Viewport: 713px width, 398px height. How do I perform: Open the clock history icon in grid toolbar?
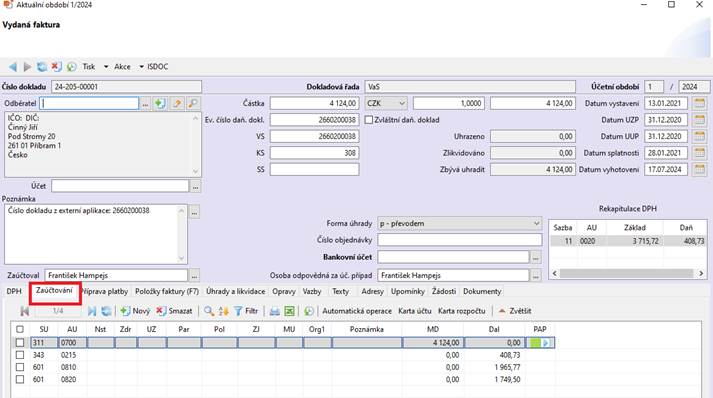(309, 311)
